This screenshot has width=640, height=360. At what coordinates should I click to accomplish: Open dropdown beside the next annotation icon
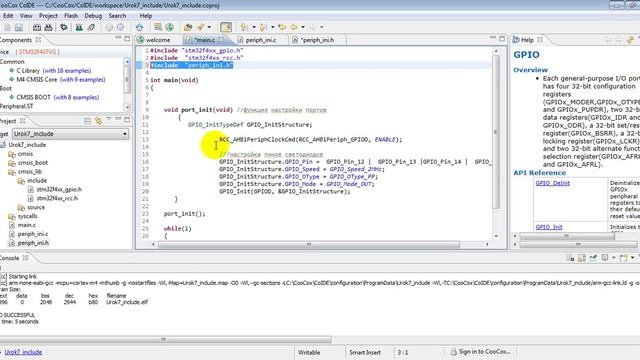pos(253,27)
